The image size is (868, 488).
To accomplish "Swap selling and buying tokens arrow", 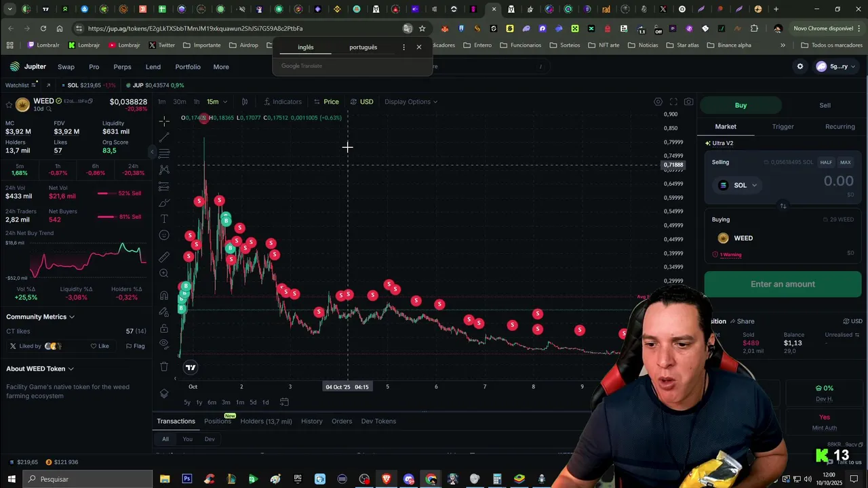I will click(783, 206).
